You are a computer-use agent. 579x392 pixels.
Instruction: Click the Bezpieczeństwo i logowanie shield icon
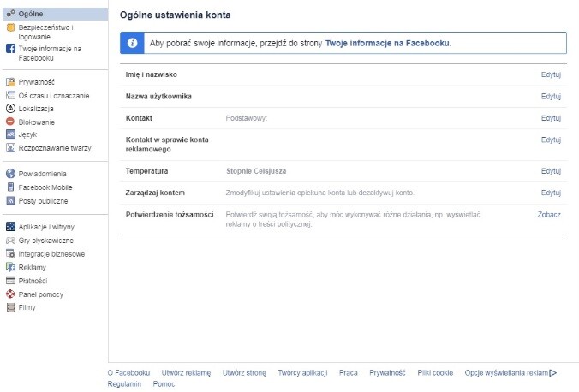point(10,28)
